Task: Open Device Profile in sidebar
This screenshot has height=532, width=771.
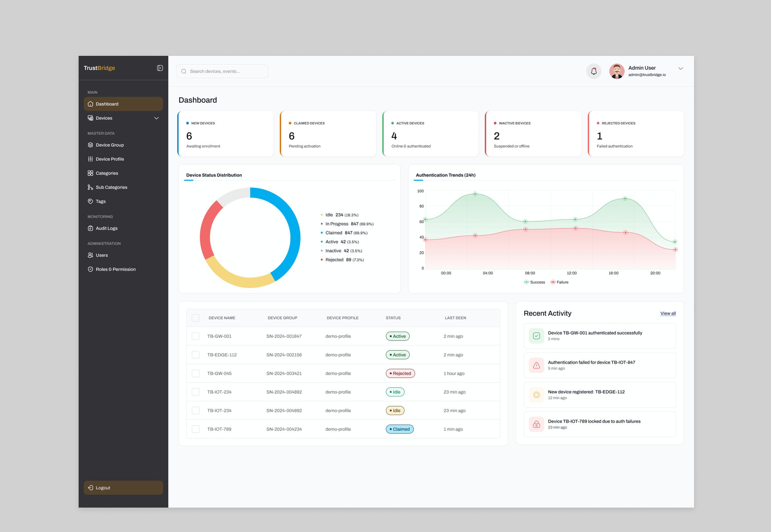Action: pyautogui.click(x=123, y=159)
